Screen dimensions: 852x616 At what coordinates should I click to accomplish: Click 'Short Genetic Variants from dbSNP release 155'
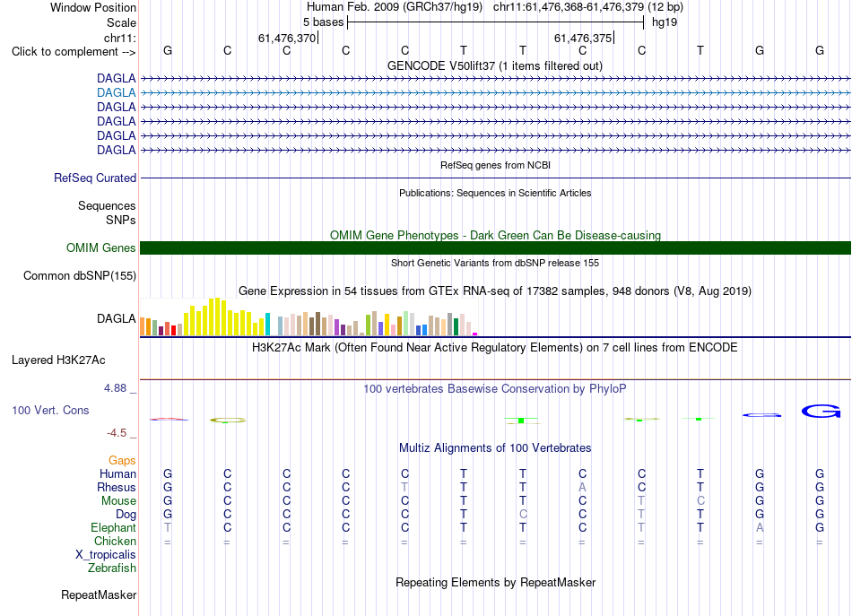(x=495, y=263)
